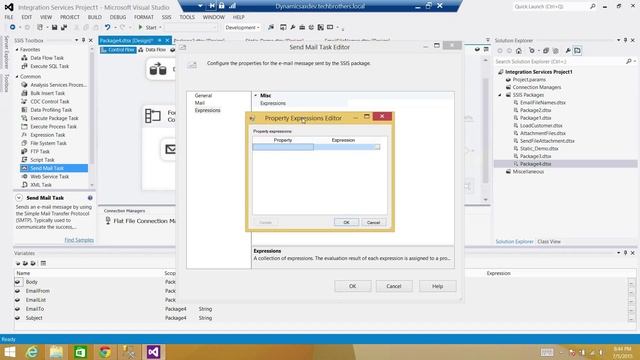Select Execute SQL Task in toolbox

49,66
